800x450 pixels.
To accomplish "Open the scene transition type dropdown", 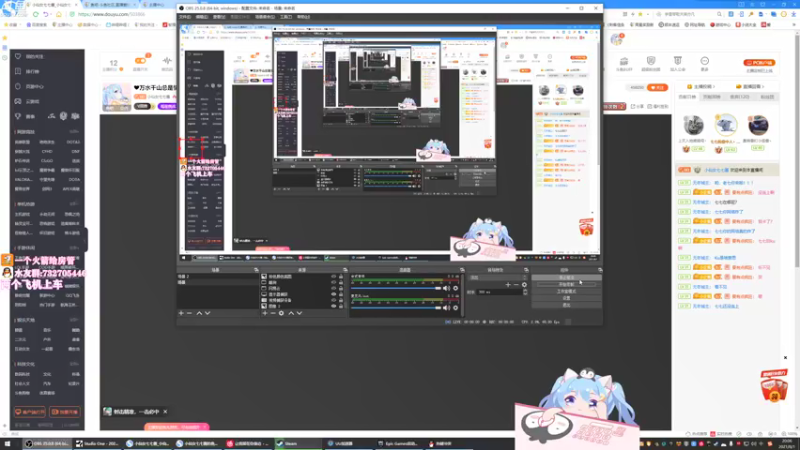I will tap(498, 278).
